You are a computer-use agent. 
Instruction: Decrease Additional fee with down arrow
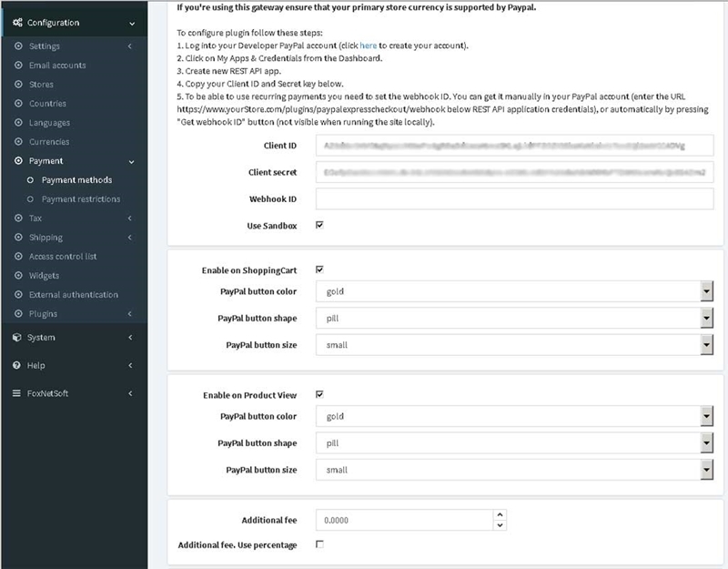coord(500,525)
